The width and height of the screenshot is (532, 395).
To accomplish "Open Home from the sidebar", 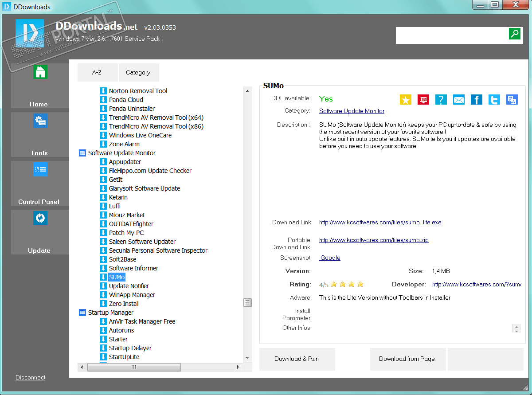I will tap(40, 86).
